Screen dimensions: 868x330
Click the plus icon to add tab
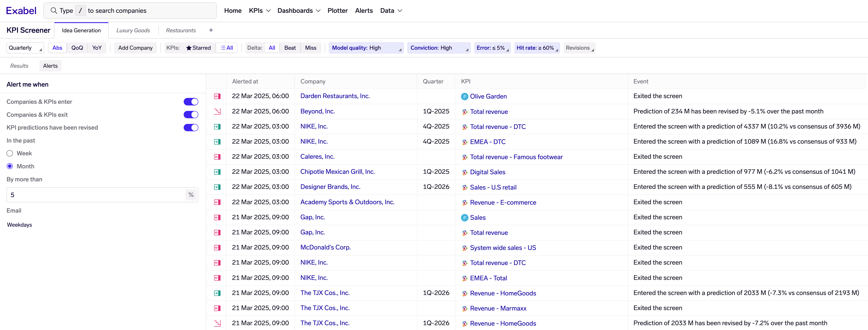[211, 30]
